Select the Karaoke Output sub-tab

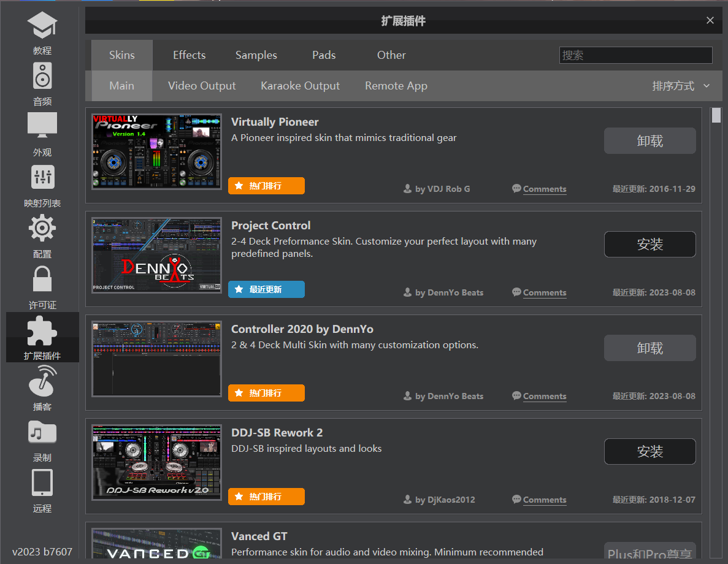click(300, 86)
